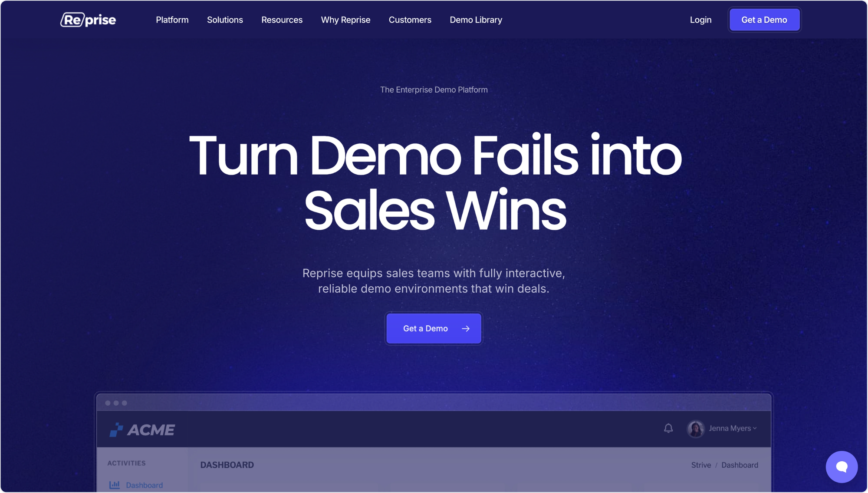Click the Get a Demo navbar button
The height and width of the screenshot is (493, 868).
(x=764, y=19)
